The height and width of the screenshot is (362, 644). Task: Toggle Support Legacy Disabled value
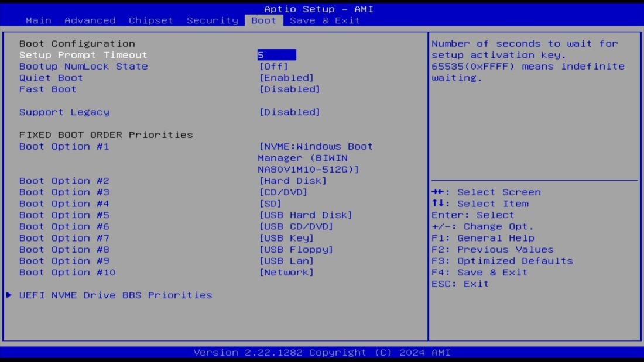[290, 112]
